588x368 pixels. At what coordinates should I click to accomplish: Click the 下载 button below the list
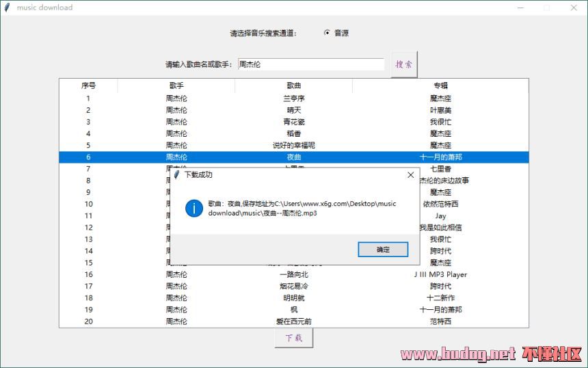293,338
